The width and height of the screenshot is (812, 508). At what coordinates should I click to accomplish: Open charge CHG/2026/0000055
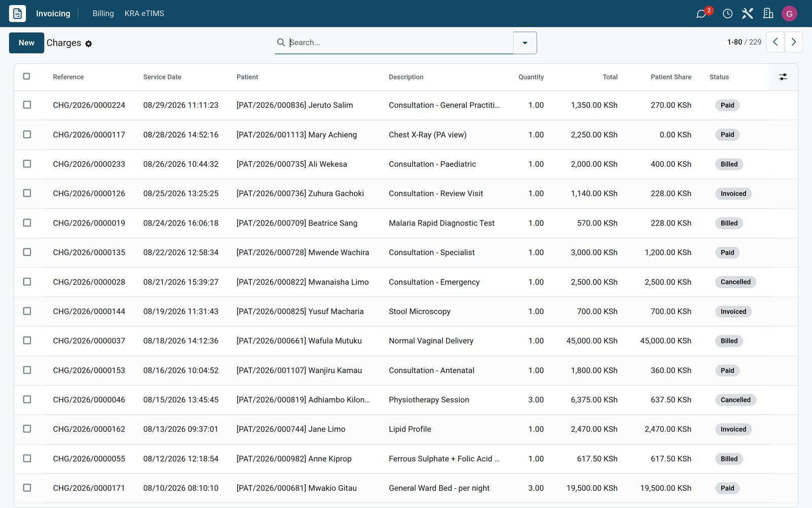[89, 459]
